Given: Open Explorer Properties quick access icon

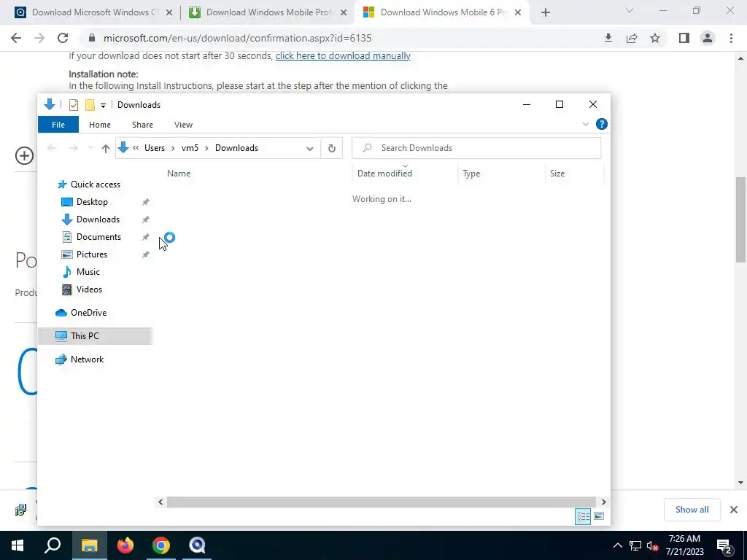Looking at the screenshot, I should click(x=74, y=105).
